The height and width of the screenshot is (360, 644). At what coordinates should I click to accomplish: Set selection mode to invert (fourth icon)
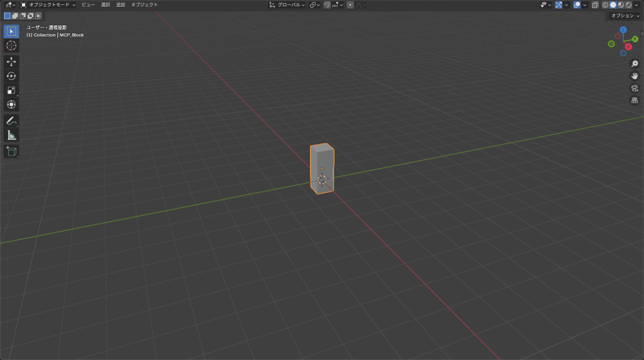pos(30,16)
